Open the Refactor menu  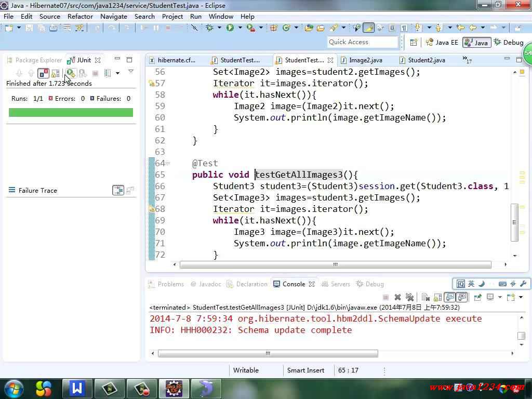80,16
